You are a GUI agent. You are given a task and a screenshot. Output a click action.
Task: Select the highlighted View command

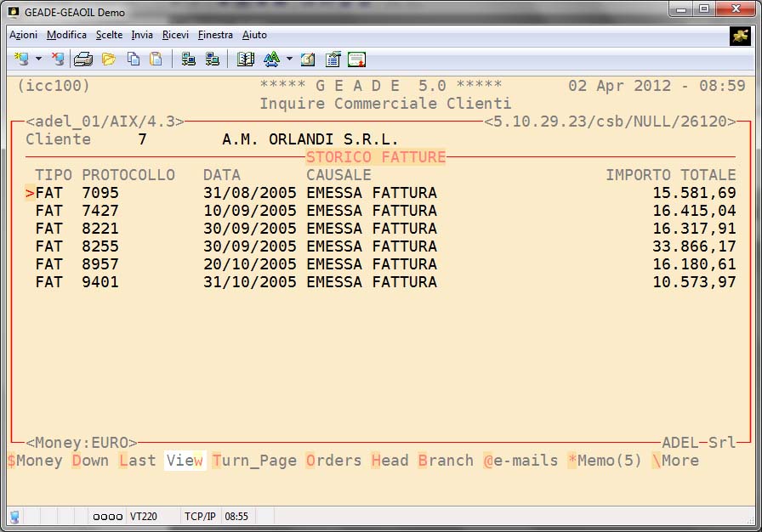pyautogui.click(x=185, y=461)
